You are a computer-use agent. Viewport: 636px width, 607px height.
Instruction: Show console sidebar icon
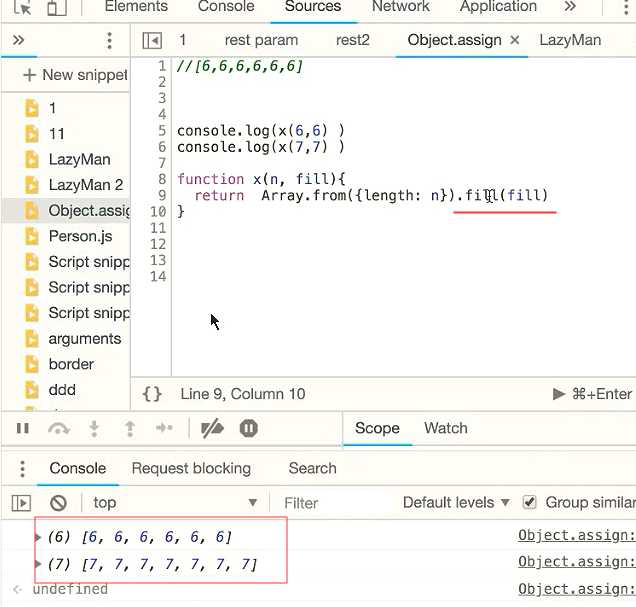pyautogui.click(x=21, y=503)
